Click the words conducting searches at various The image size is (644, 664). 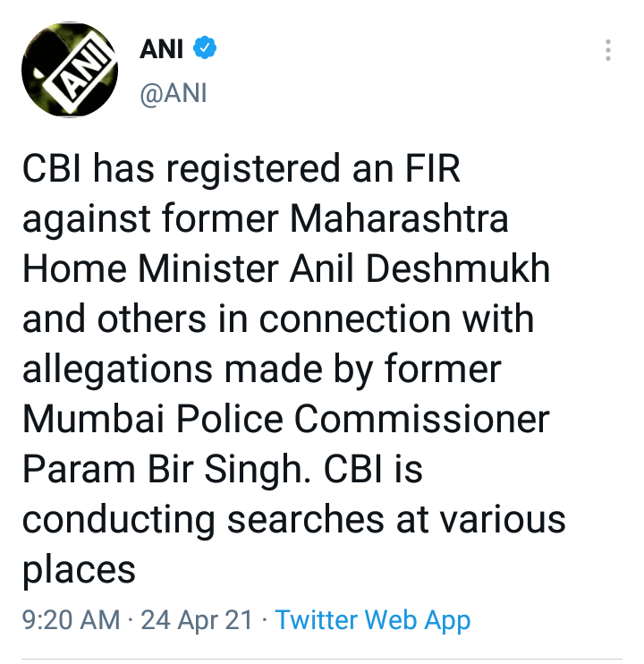293,520
